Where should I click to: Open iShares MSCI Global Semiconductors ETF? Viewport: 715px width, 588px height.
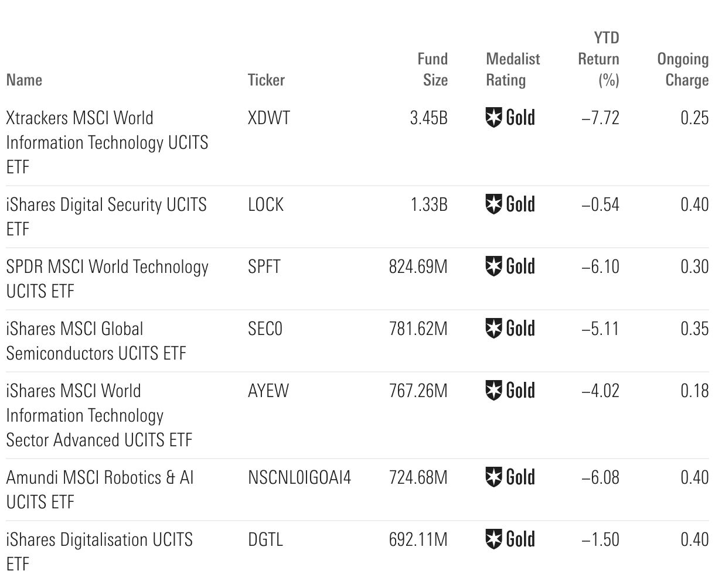[x=96, y=341]
